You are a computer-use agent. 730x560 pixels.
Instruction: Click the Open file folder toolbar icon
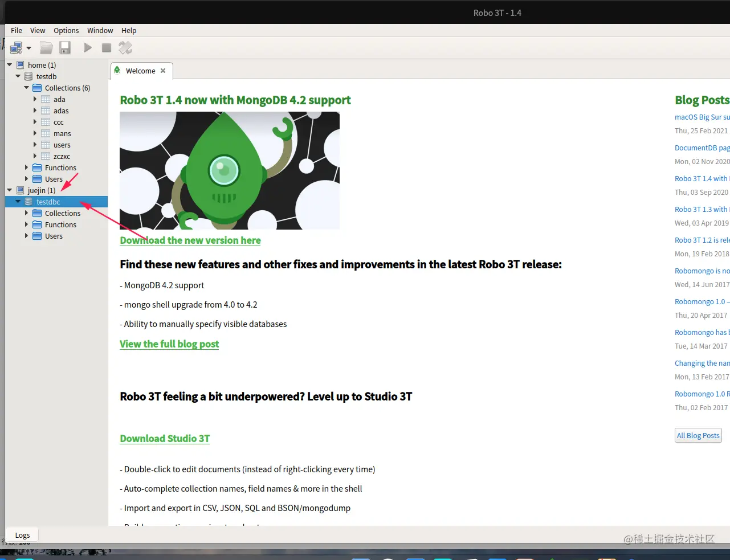pyautogui.click(x=47, y=48)
